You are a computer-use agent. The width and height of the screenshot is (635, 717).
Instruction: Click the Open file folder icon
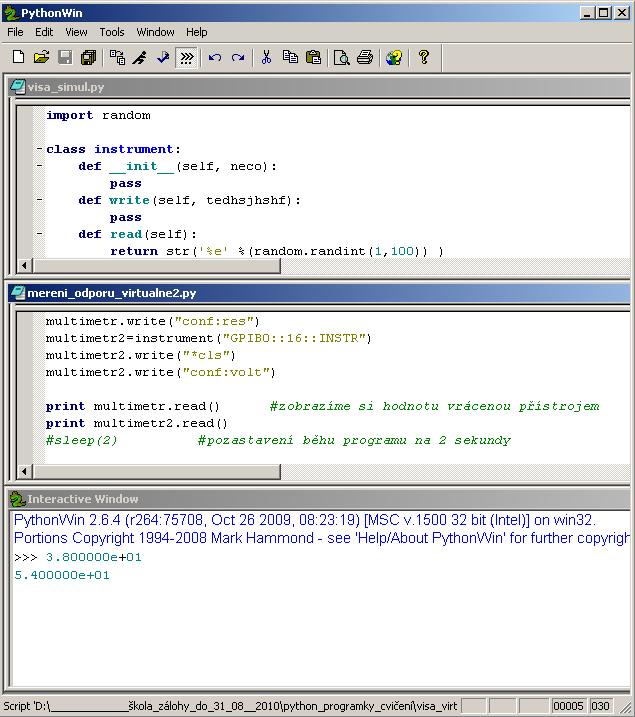(42, 57)
